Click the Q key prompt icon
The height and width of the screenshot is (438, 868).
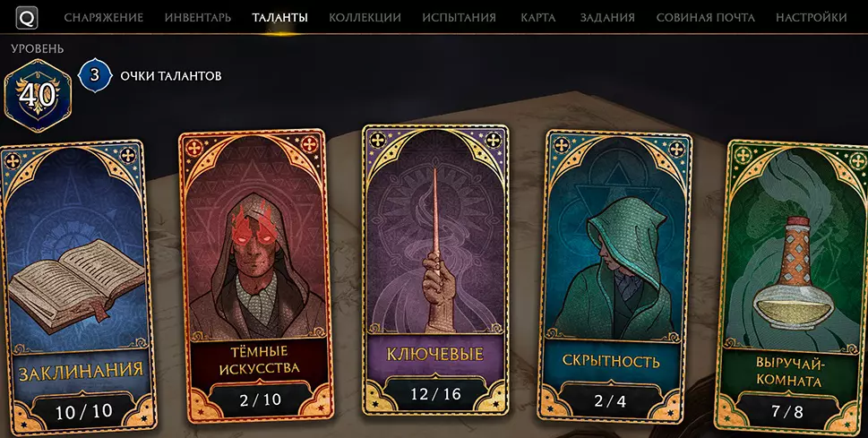(27, 18)
